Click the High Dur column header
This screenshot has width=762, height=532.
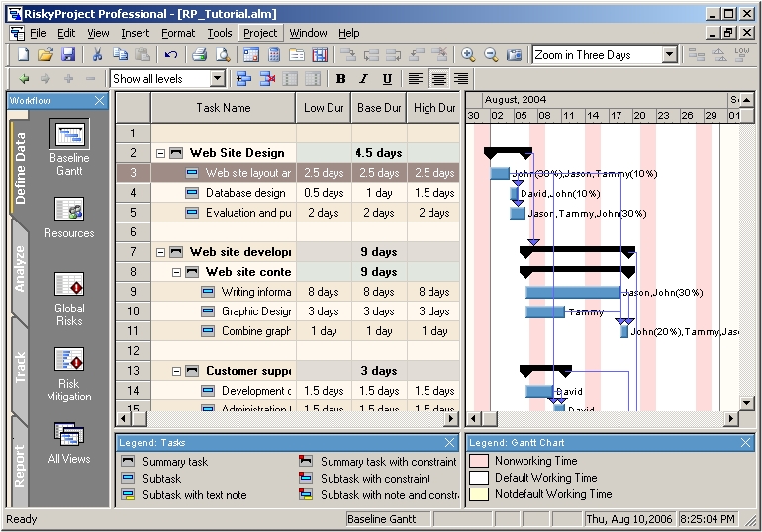(434, 108)
